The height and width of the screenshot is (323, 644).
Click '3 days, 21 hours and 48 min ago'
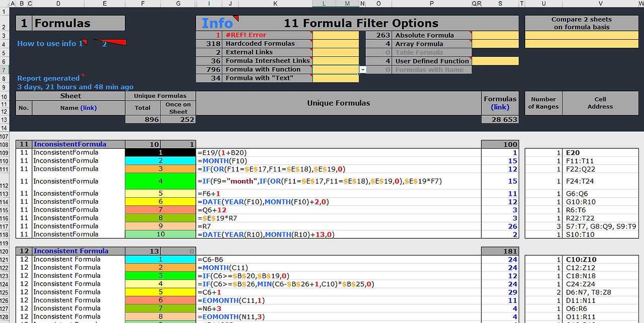coord(75,87)
